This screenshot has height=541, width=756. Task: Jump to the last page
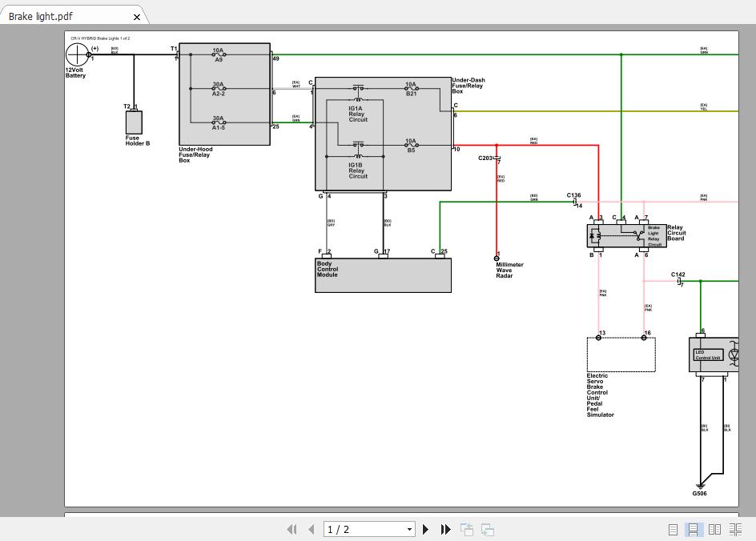click(x=446, y=529)
